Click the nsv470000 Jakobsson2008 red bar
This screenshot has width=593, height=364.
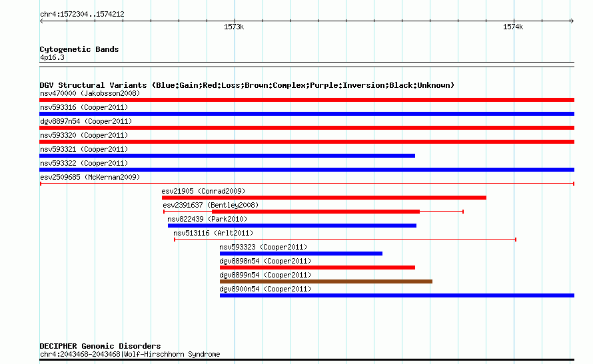tap(306, 100)
